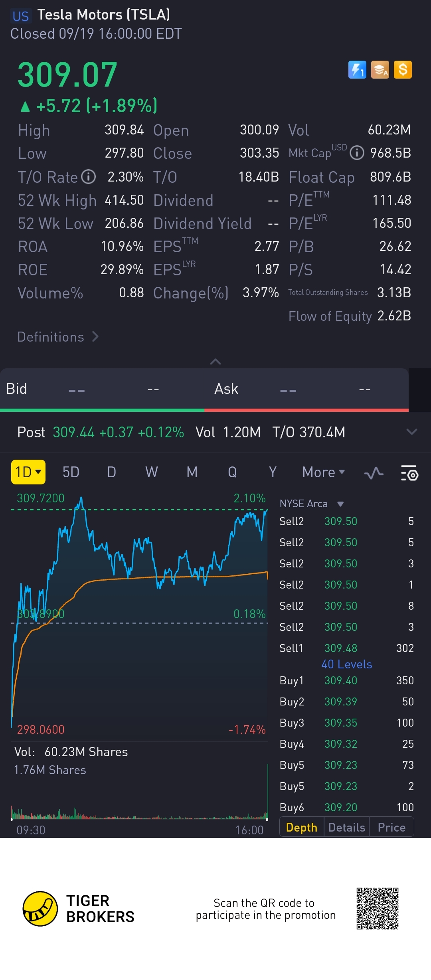The image size is (431, 980).
Task: Switch to the Price tab
Action: click(x=391, y=828)
